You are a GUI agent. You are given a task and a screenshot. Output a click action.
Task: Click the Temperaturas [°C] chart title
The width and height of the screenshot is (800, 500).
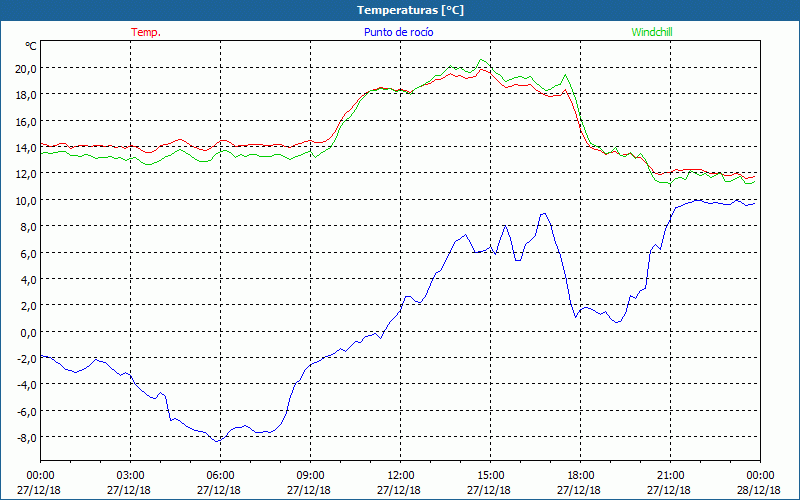pyautogui.click(x=410, y=10)
